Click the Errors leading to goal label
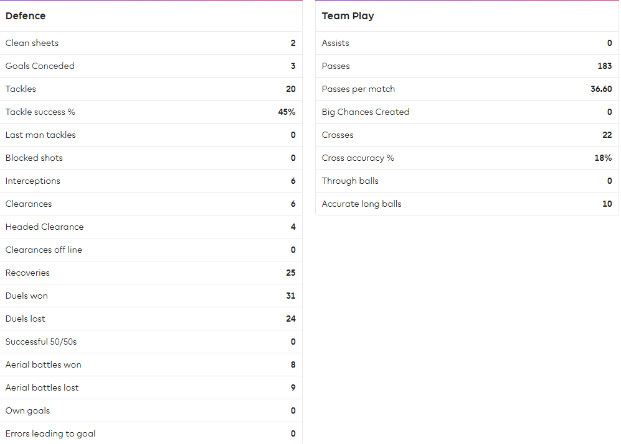 pos(51,434)
